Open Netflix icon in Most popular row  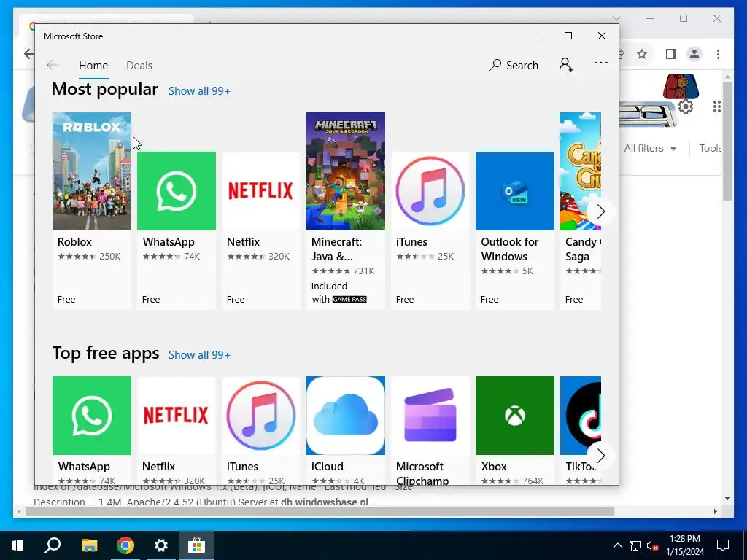pyautogui.click(x=261, y=191)
